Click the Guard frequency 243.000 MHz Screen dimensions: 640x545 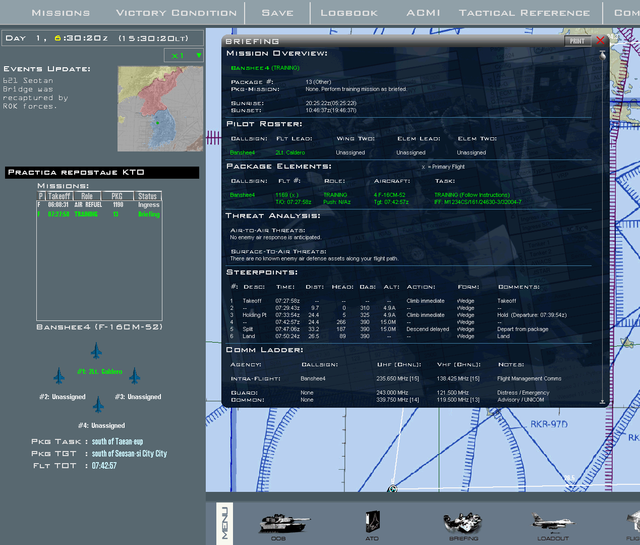pyautogui.click(x=392, y=393)
